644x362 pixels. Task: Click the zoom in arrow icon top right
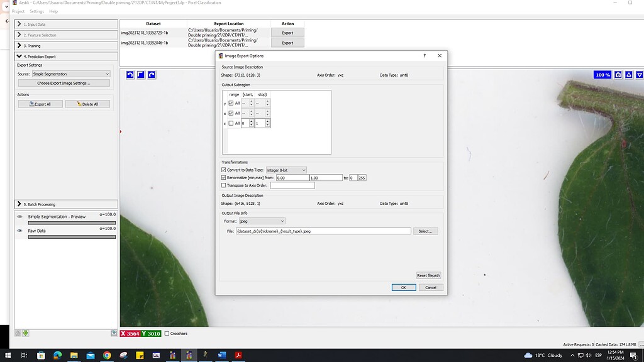click(x=629, y=74)
